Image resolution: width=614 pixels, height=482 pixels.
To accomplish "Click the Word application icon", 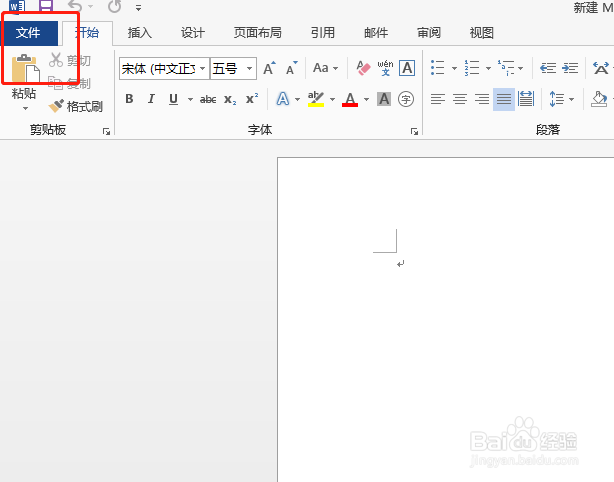I will pyautogui.click(x=16, y=5).
